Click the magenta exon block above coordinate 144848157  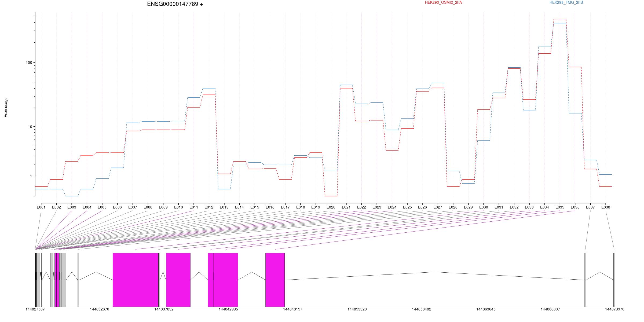[275, 280]
